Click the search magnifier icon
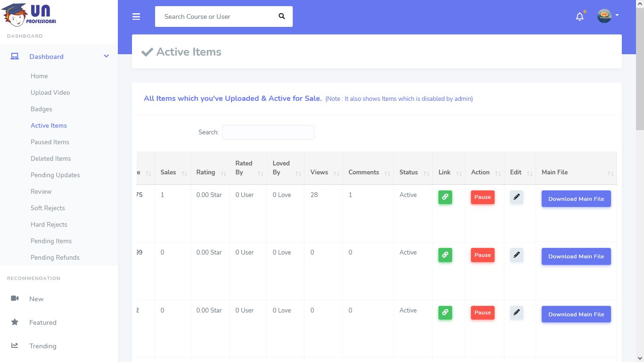This screenshot has height=362, width=644. pyautogui.click(x=281, y=16)
